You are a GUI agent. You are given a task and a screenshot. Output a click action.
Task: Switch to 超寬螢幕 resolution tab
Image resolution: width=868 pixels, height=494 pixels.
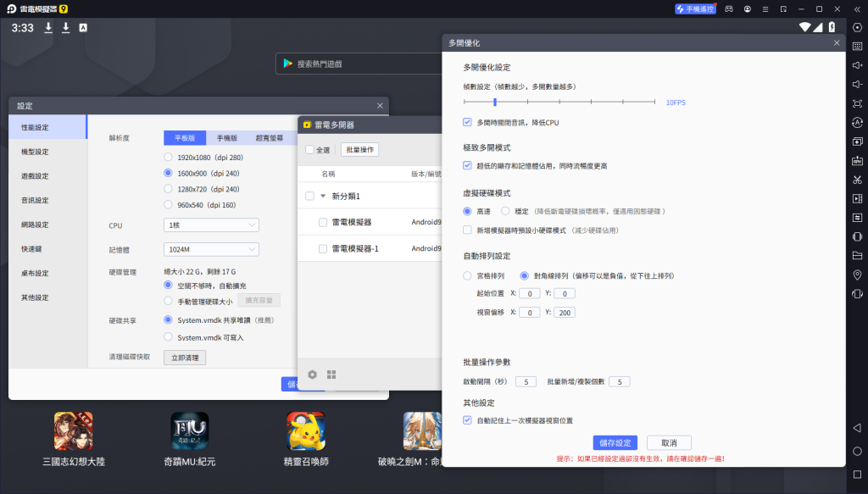269,138
